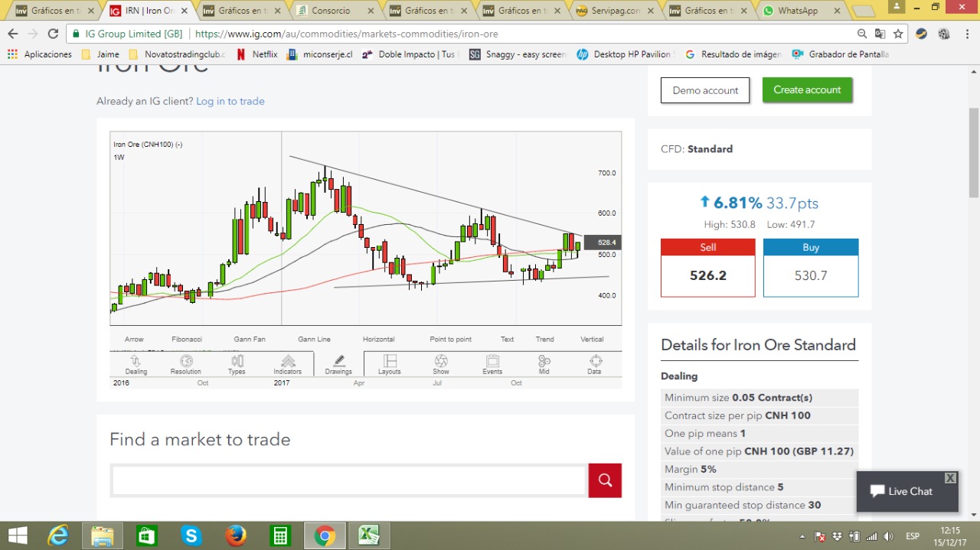Select the Drawings toolbar tab

point(338,364)
